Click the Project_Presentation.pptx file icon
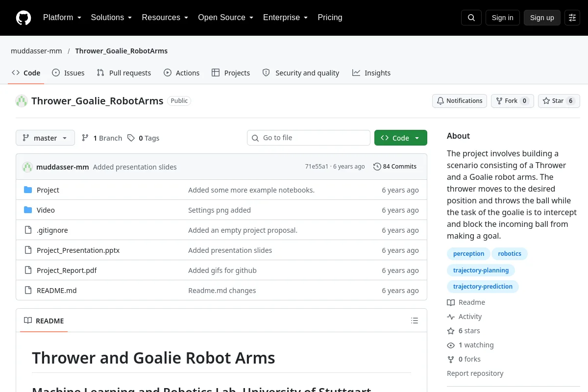The width and height of the screenshot is (588, 392). (28, 250)
